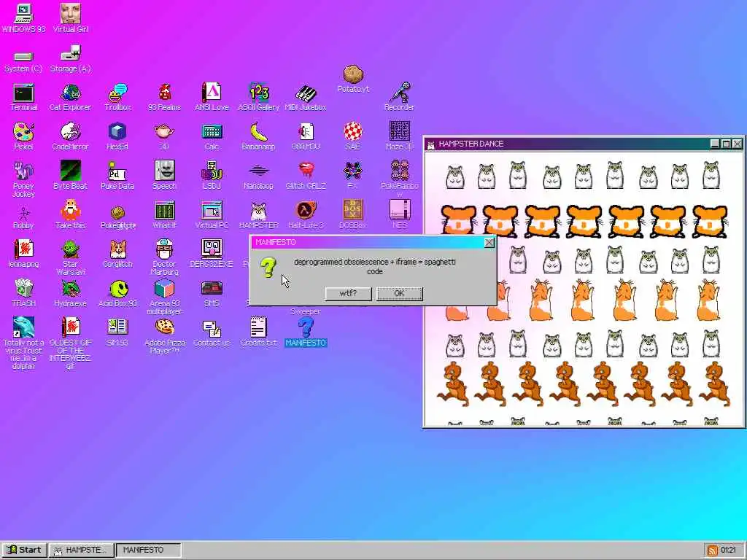Launch the Bananamp banana icon

point(258,136)
